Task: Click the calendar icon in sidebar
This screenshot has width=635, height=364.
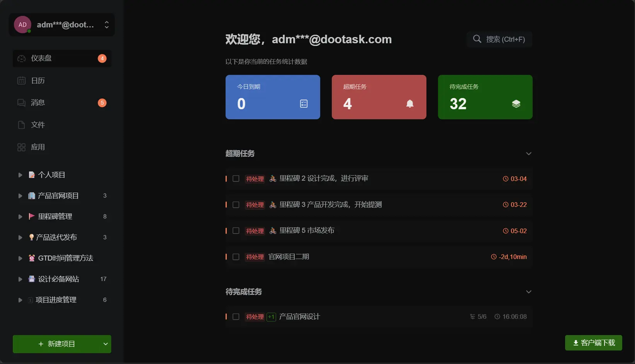Action: tap(22, 81)
